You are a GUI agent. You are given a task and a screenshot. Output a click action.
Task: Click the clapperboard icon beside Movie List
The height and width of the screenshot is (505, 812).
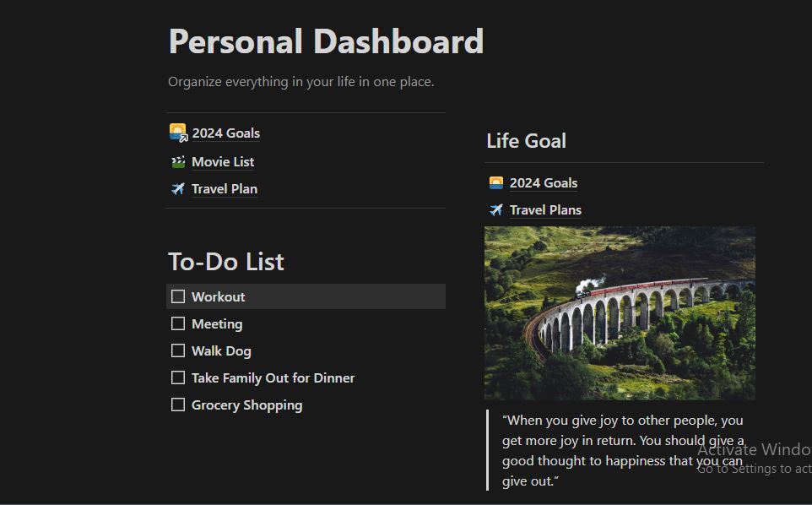pyautogui.click(x=178, y=162)
